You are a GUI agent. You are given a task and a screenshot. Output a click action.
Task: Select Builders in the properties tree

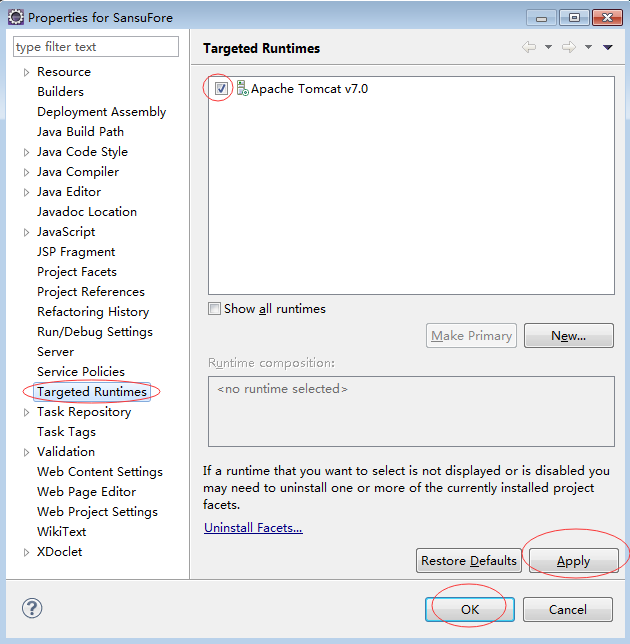(x=60, y=92)
